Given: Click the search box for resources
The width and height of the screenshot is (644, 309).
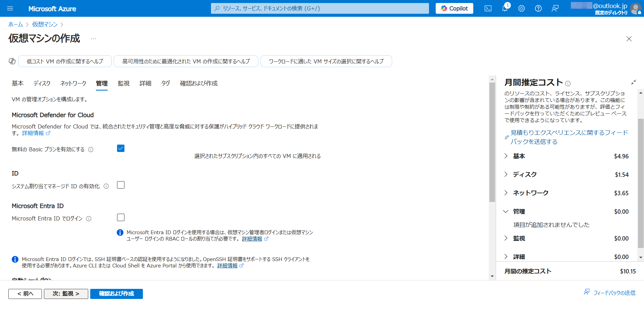Looking at the screenshot, I should 320,8.
